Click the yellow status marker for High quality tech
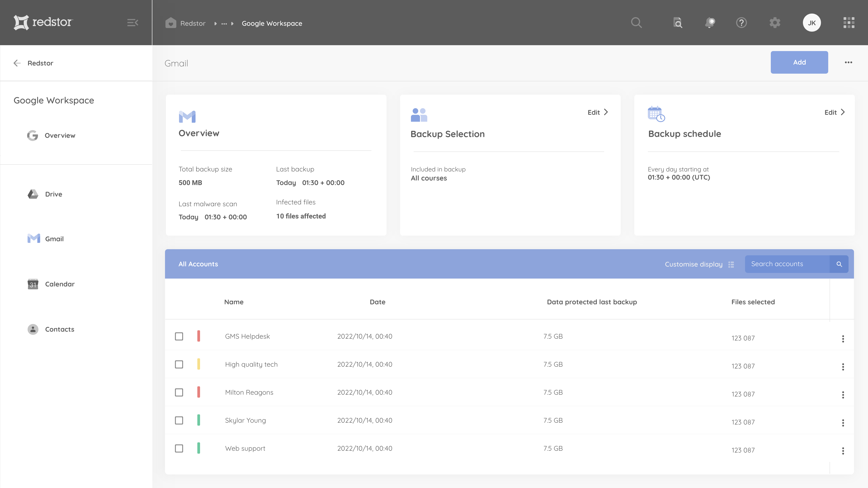The width and height of the screenshot is (868, 488). [x=198, y=364]
